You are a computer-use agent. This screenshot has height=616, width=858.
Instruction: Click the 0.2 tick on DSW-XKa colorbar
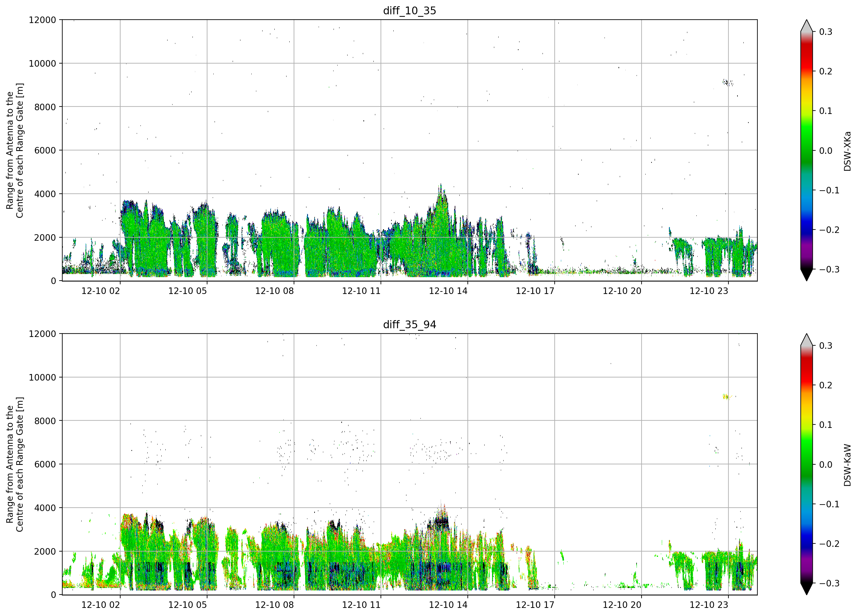tap(826, 72)
